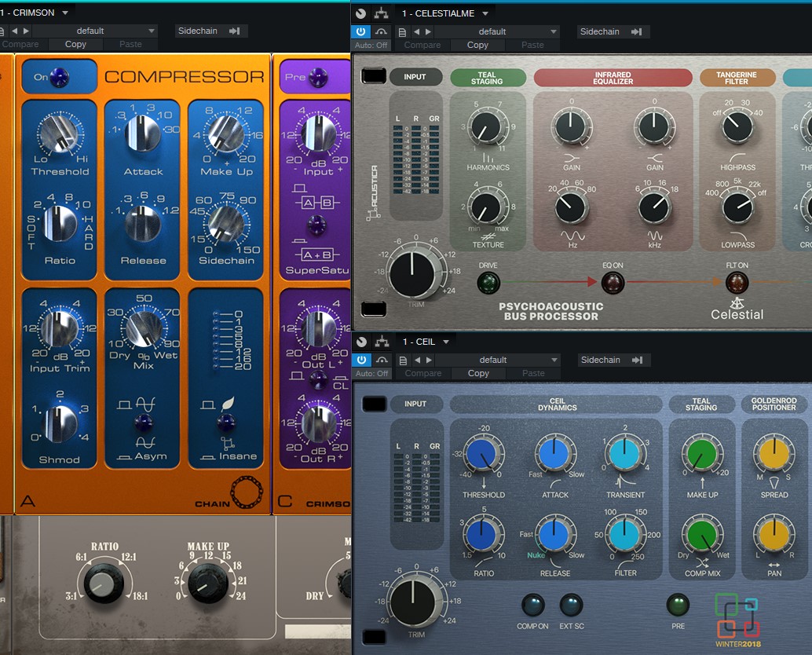Click the Celestial TRIM knob

tap(413, 273)
